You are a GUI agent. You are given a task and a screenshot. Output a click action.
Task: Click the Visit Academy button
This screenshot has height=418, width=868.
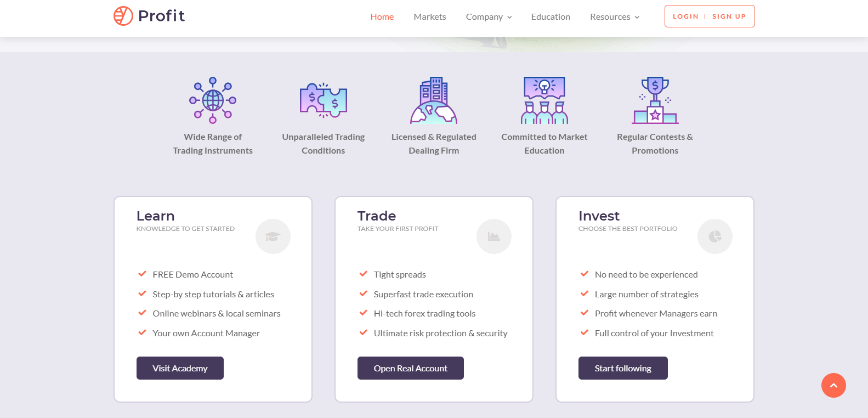180,368
